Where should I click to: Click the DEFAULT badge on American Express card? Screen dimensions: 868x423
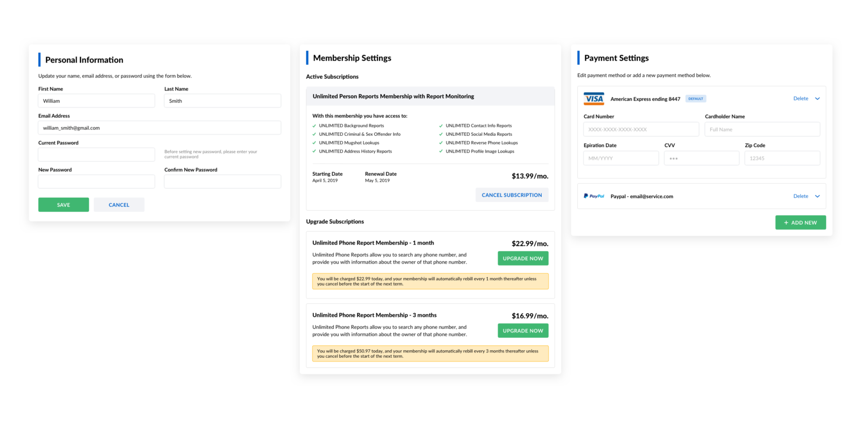696,99
